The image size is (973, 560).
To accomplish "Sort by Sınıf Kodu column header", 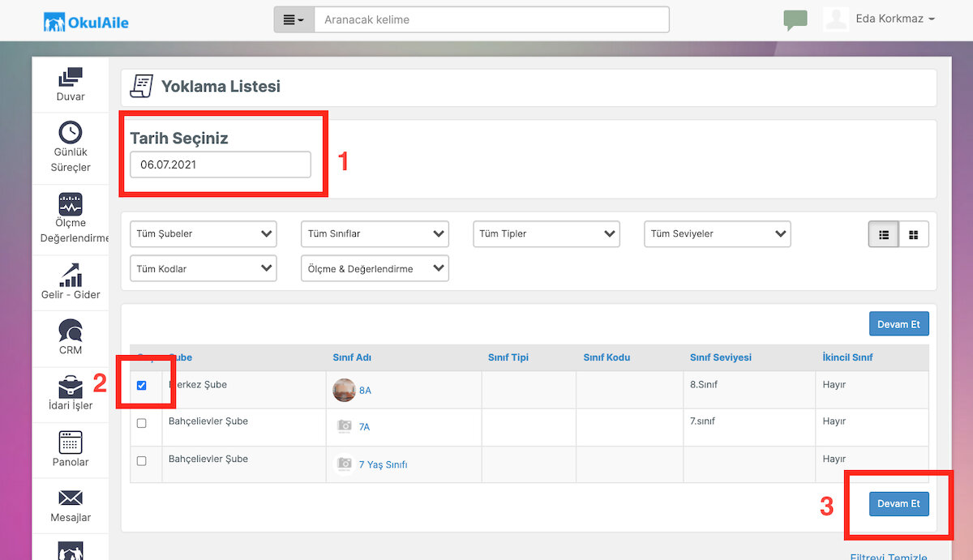I will click(607, 357).
